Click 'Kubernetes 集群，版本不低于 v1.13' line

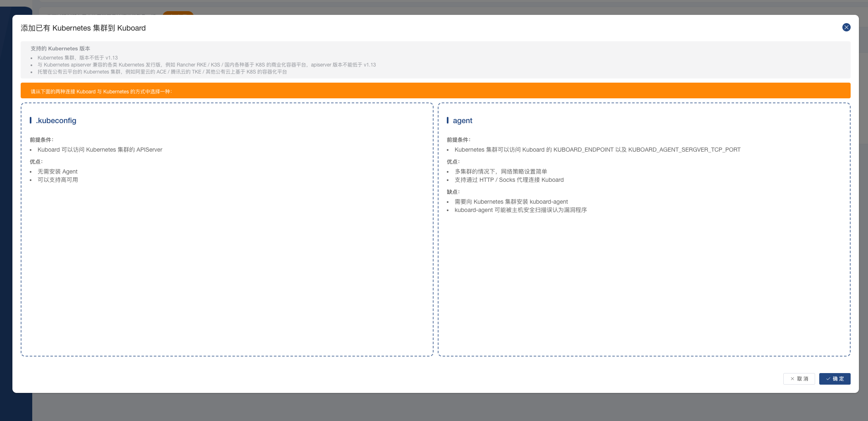tap(78, 58)
